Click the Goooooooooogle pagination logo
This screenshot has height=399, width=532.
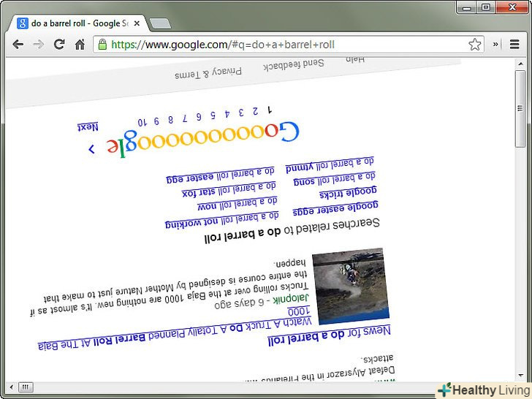pyautogui.click(x=202, y=140)
